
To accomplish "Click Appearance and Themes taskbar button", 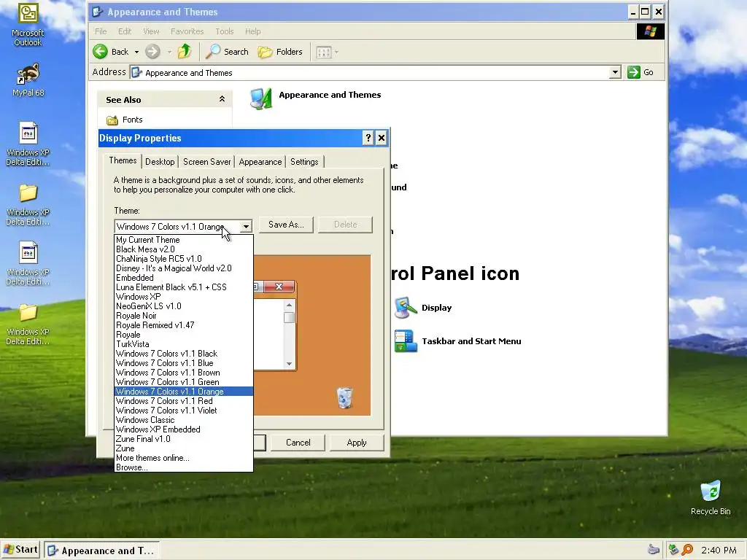I will pyautogui.click(x=102, y=551).
